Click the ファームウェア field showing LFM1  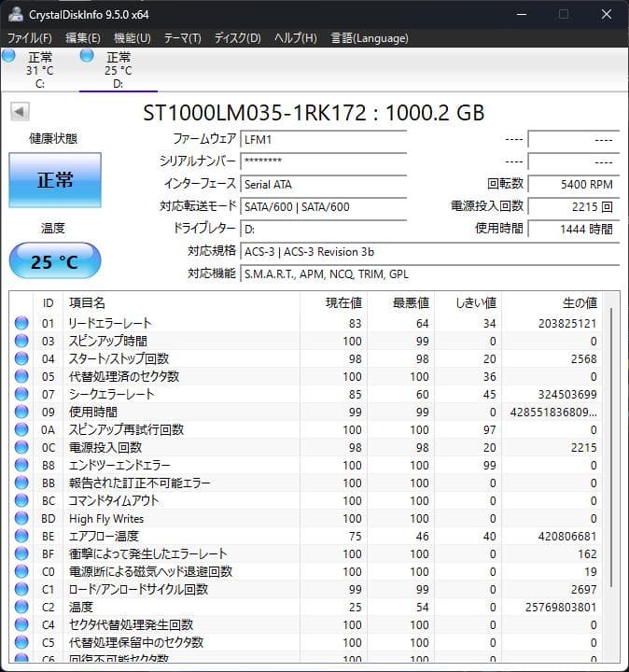pyautogui.click(x=323, y=140)
